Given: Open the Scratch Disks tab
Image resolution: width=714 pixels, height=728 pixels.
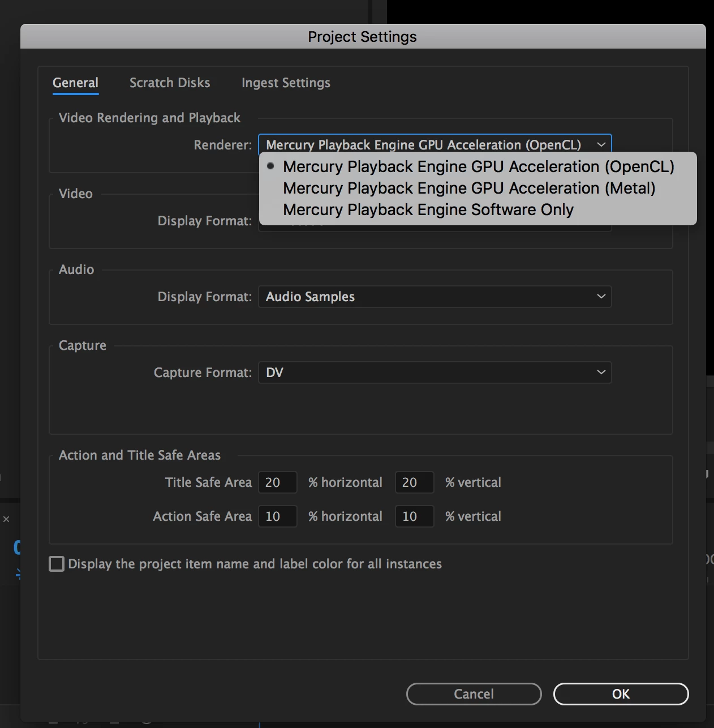Looking at the screenshot, I should [x=170, y=83].
